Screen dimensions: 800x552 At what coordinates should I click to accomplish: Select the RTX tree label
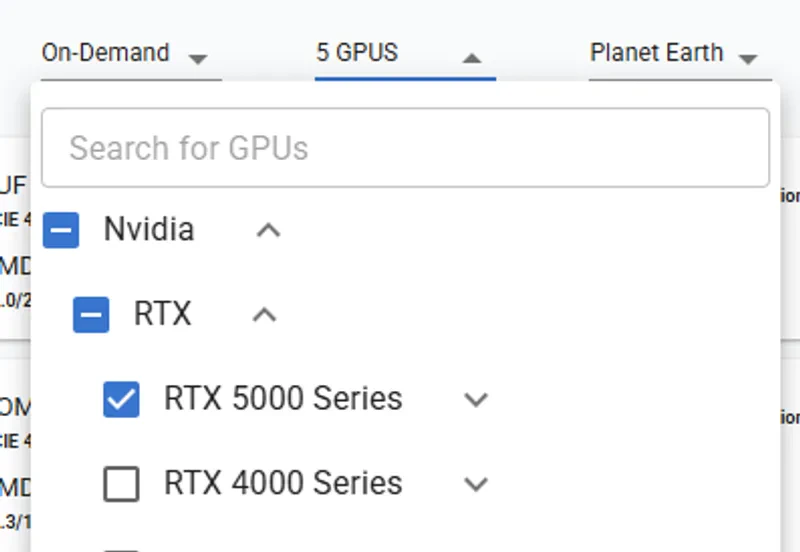click(163, 313)
